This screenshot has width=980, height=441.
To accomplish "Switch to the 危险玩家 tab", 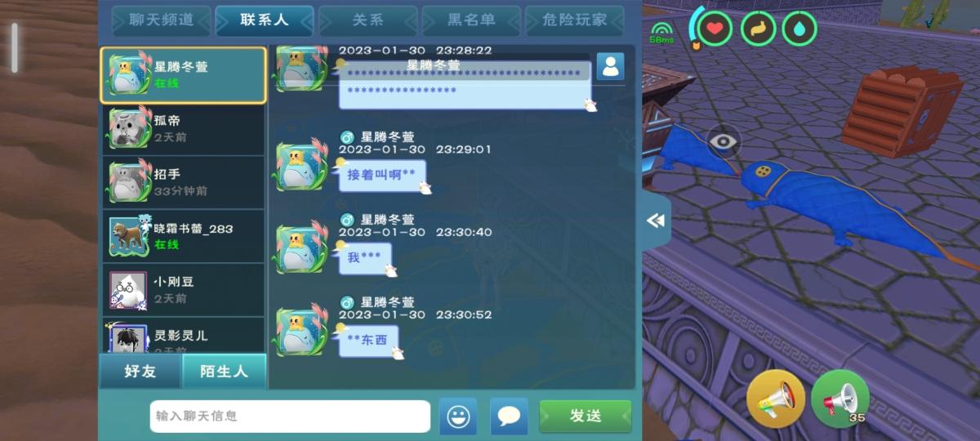I will point(575,20).
